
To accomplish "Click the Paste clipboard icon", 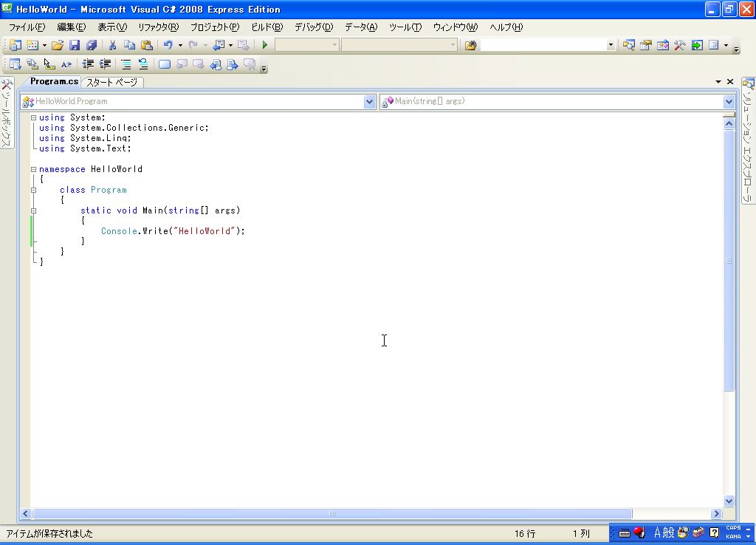I will pyautogui.click(x=147, y=45).
